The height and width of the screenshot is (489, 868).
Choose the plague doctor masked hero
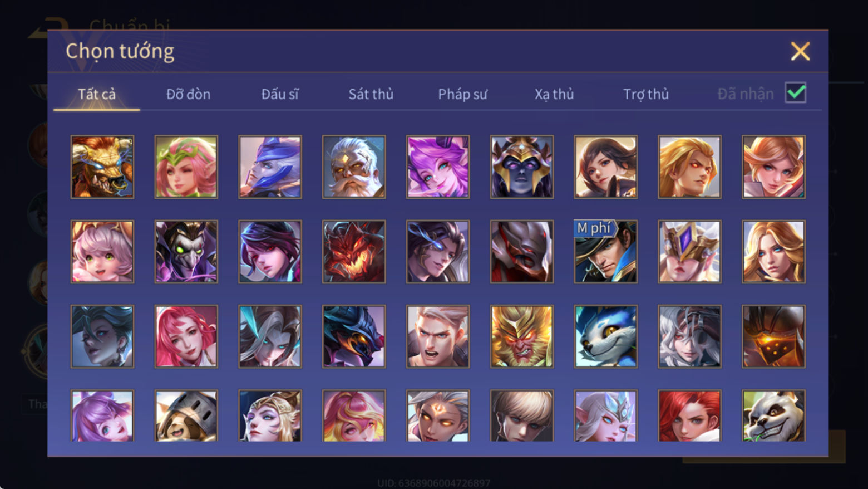(x=186, y=252)
